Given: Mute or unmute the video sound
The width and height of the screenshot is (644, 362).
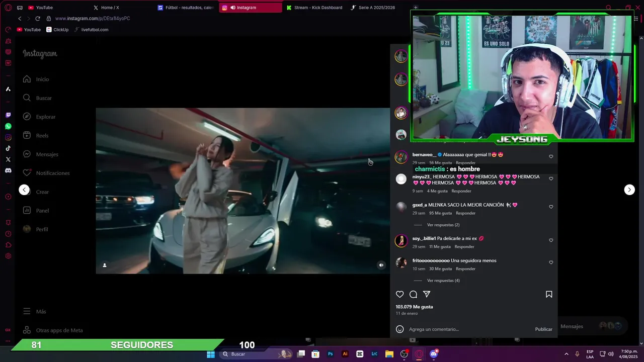Looking at the screenshot, I should pyautogui.click(x=381, y=265).
